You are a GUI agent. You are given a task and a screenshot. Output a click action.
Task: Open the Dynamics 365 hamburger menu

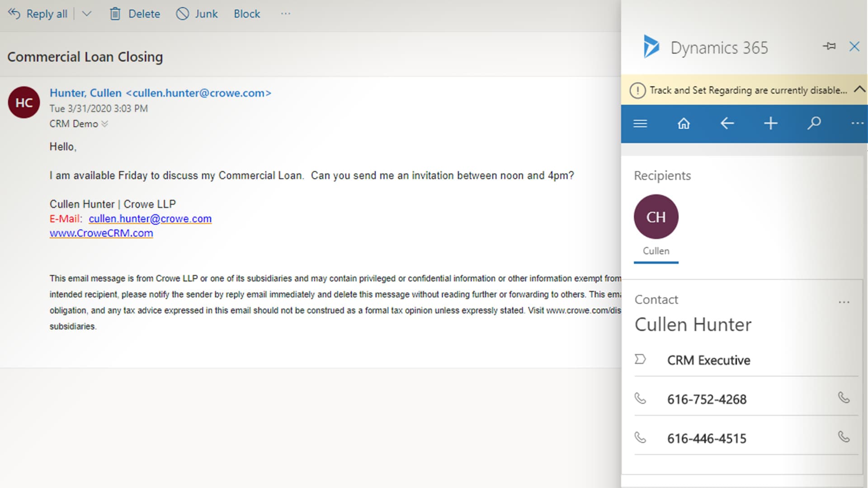coord(640,123)
